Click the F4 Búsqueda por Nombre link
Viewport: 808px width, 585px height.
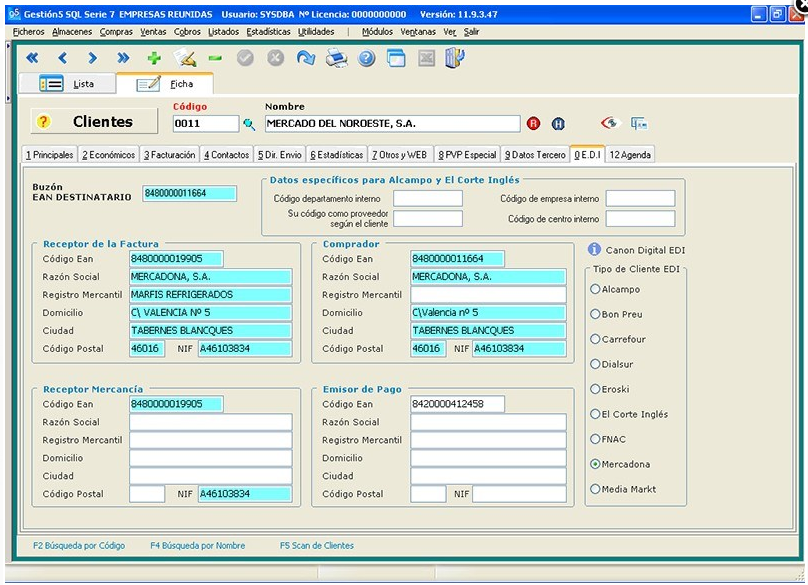(x=197, y=546)
